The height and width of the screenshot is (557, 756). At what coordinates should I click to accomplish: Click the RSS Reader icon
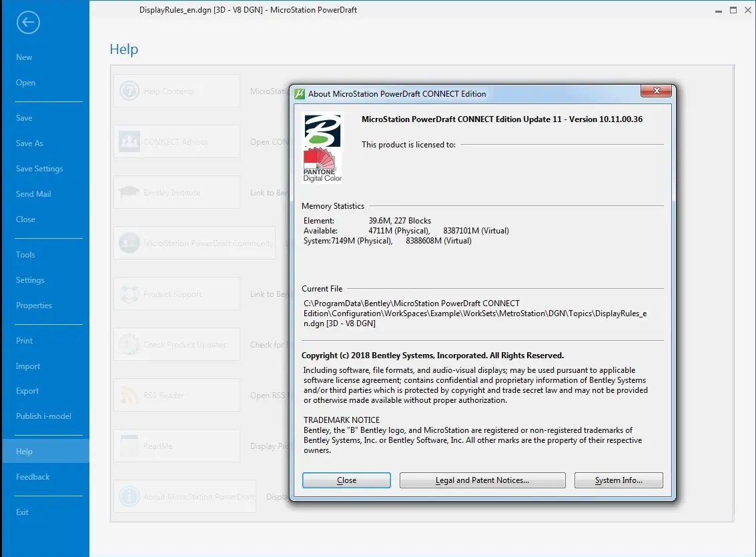click(x=129, y=395)
